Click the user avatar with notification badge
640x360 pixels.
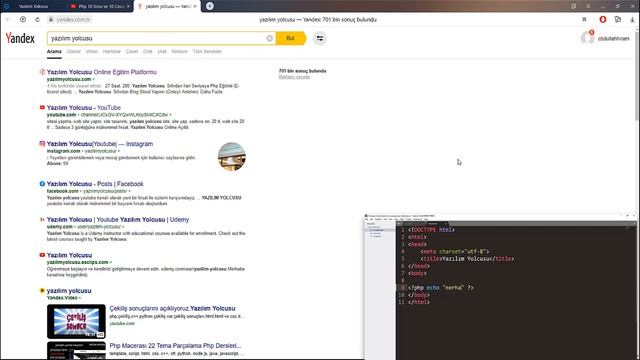tap(587, 37)
